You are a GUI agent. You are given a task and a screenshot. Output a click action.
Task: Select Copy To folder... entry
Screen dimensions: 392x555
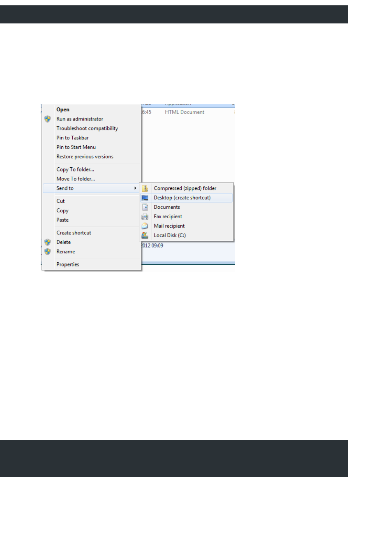[x=92, y=170]
